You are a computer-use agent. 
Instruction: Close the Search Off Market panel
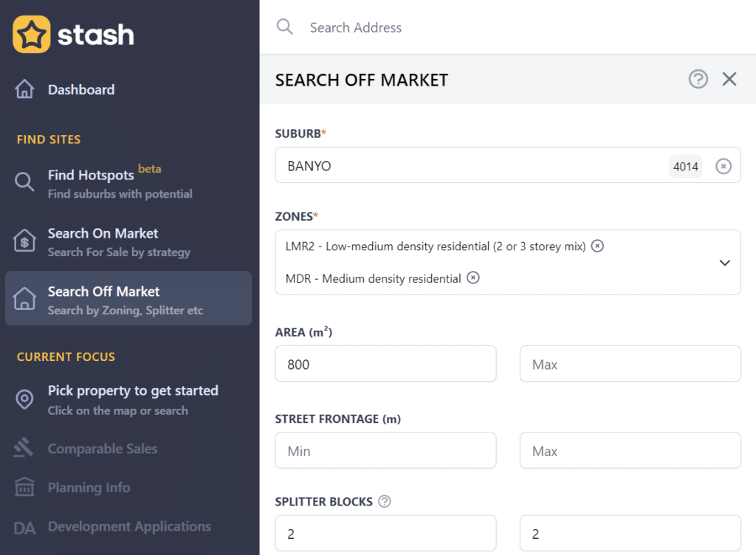[729, 78]
